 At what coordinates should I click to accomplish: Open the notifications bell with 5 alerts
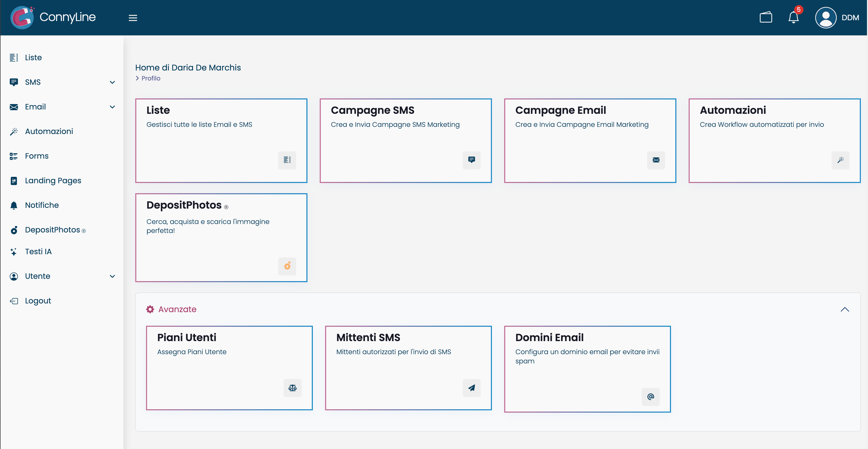click(x=793, y=17)
